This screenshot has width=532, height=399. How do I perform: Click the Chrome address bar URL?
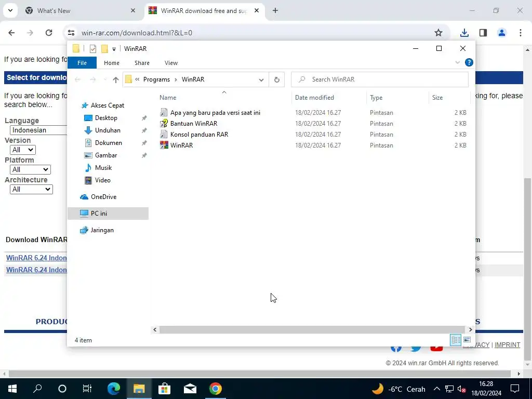[137, 33]
